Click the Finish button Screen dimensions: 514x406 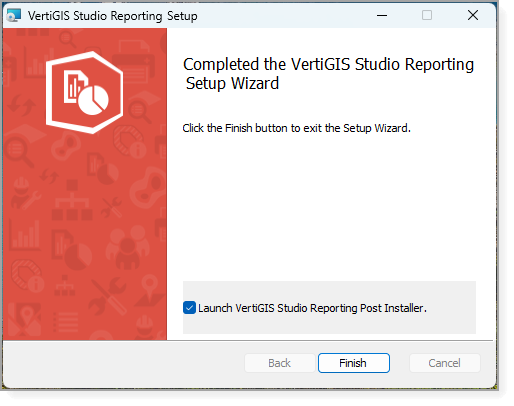354,363
